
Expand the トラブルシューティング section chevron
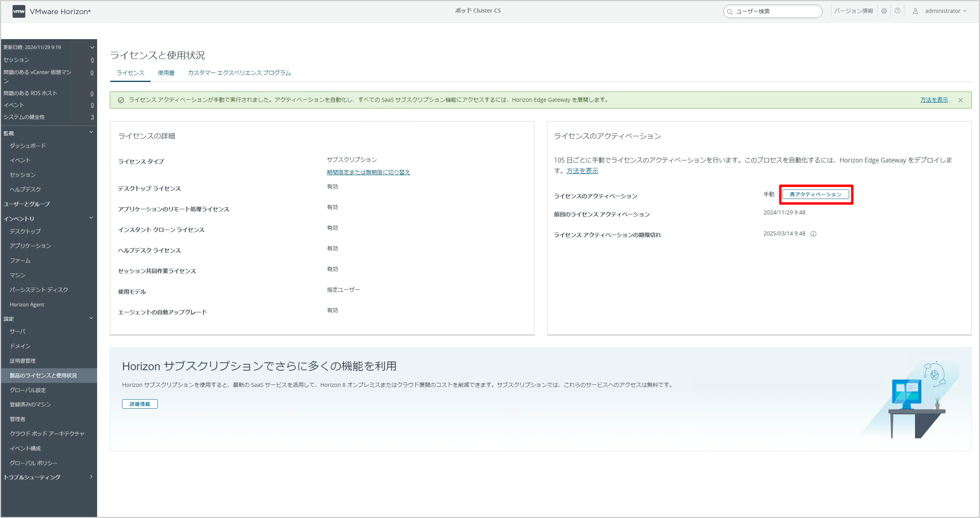point(91,477)
